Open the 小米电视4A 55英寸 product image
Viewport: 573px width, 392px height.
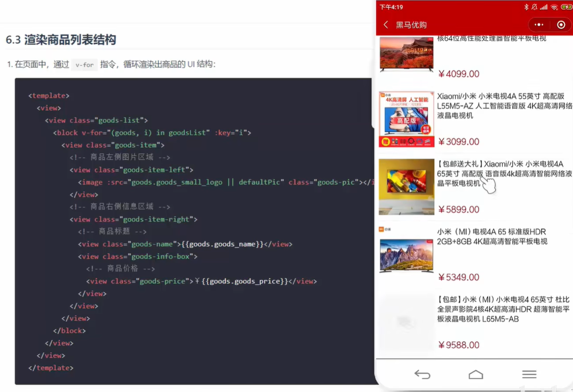[x=407, y=119]
